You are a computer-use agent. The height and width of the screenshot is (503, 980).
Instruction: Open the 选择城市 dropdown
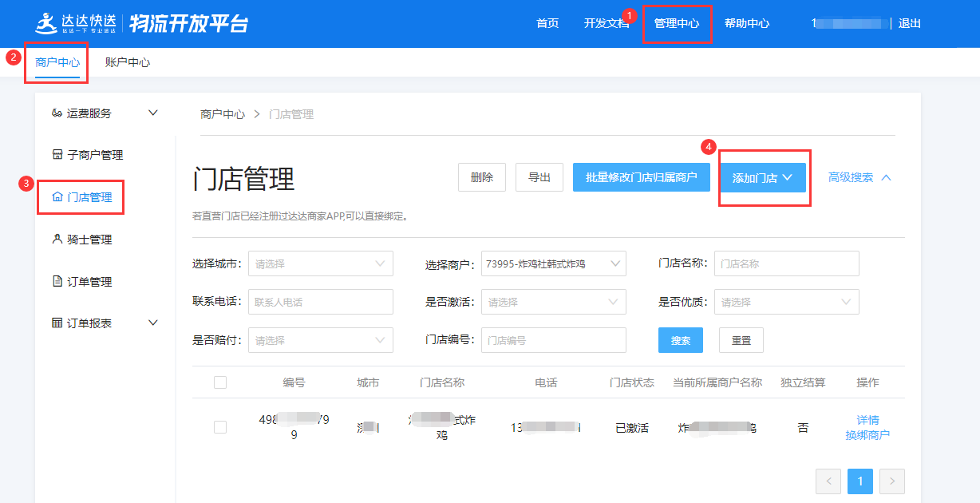321,263
